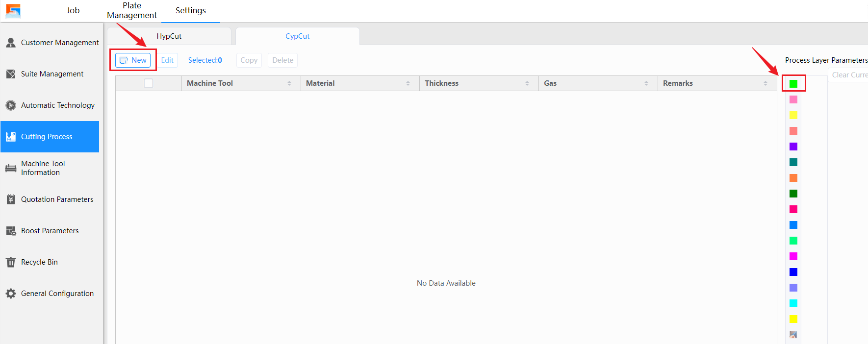This screenshot has width=868, height=344.
Task: Open Automatic Technology section
Action: tap(52, 105)
